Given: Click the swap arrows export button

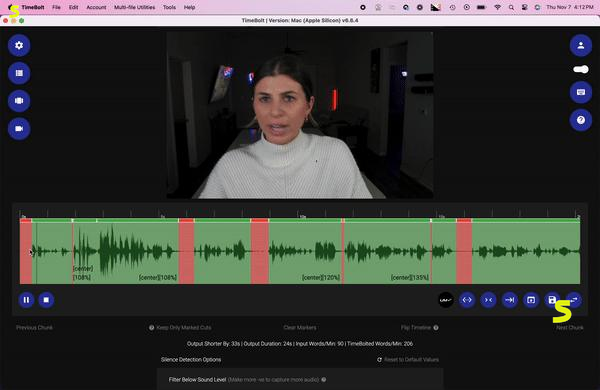Looking at the screenshot, I should [x=574, y=300].
